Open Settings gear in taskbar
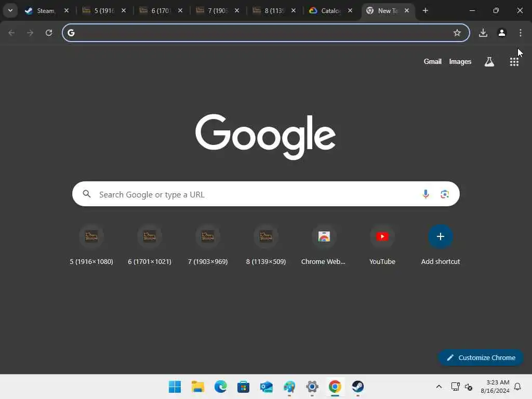532x399 pixels. point(312,387)
